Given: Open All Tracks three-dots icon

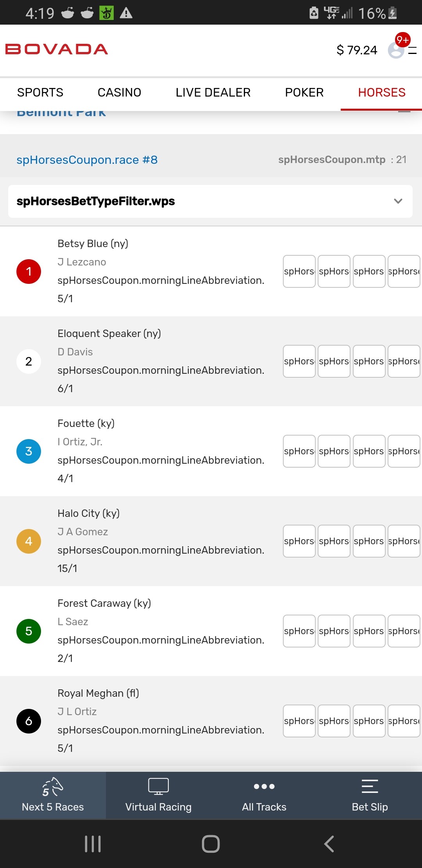Looking at the screenshot, I should [264, 786].
